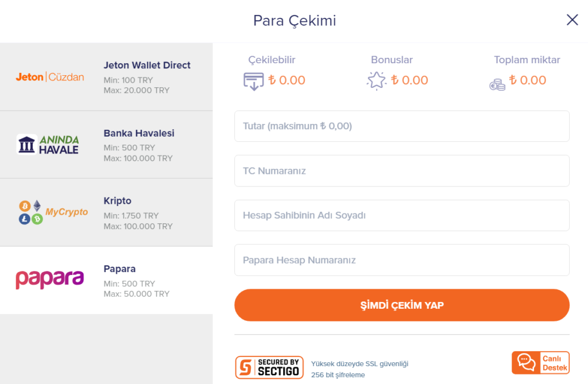Click the Çekilebilir withdraw card icon
The width and height of the screenshot is (588, 384).
(253, 82)
